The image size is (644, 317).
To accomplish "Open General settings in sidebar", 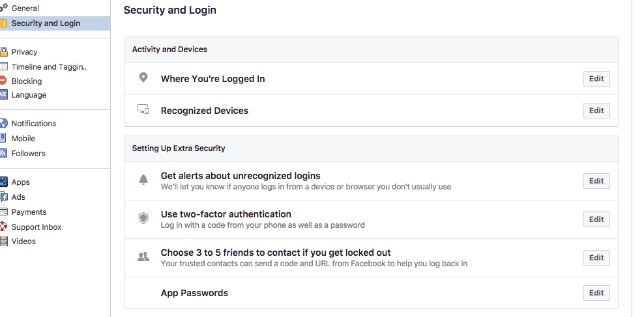I will [x=25, y=8].
